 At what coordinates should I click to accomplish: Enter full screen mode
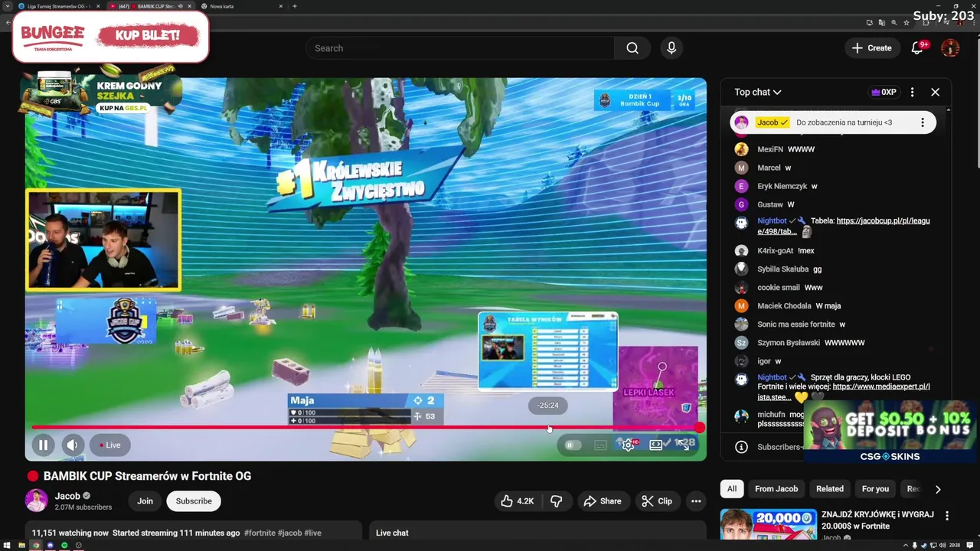coord(684,444)
